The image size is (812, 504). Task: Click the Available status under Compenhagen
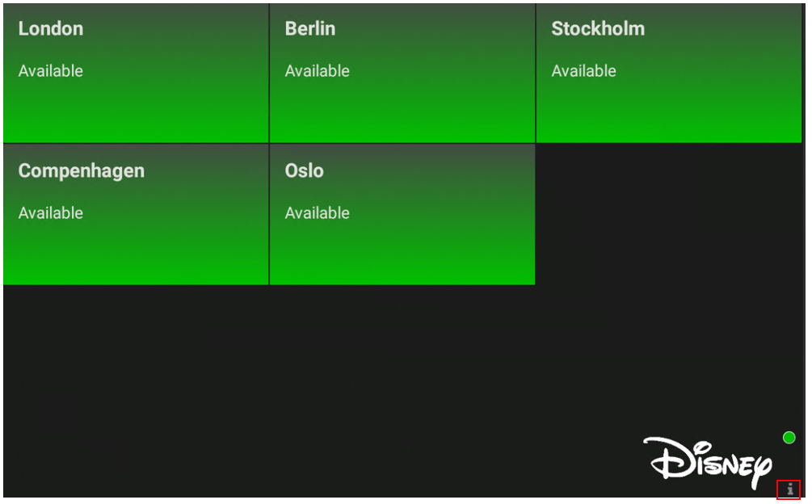tap(51, 212)
